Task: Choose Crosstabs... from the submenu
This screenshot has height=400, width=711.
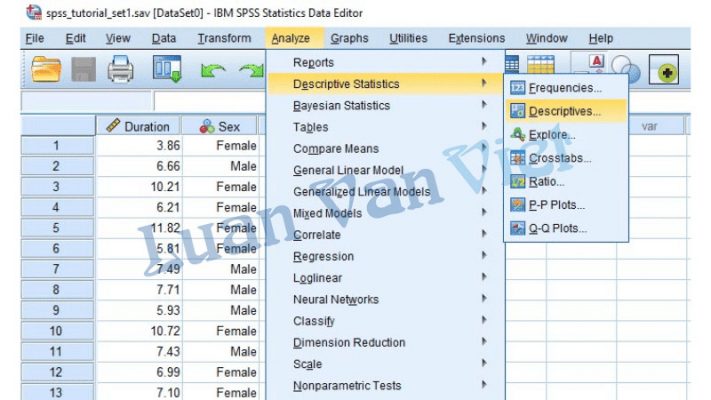Action: coord(565,158)
